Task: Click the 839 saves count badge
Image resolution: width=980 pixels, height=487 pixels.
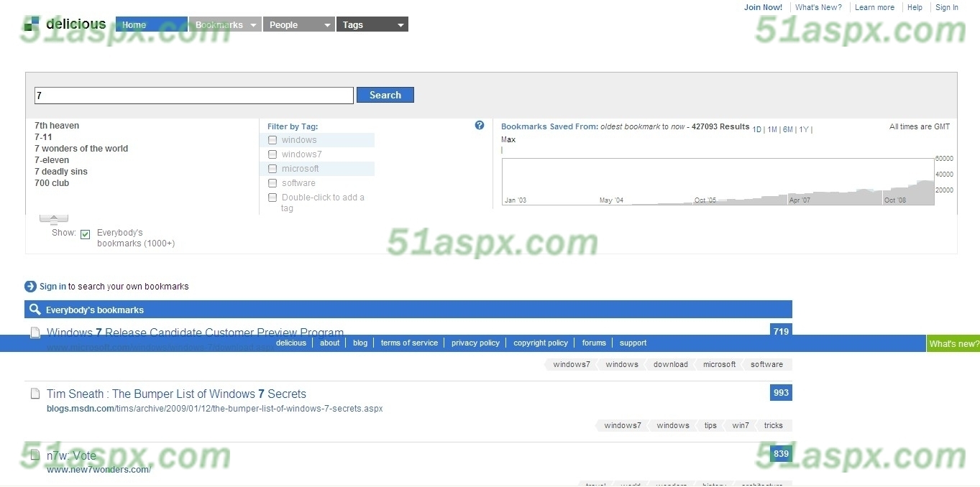Action: coord(781,453)
